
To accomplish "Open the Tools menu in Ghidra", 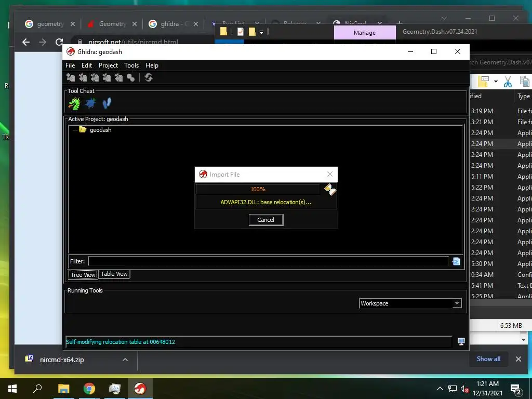I will pyautogui.click(x=131, y=65).
